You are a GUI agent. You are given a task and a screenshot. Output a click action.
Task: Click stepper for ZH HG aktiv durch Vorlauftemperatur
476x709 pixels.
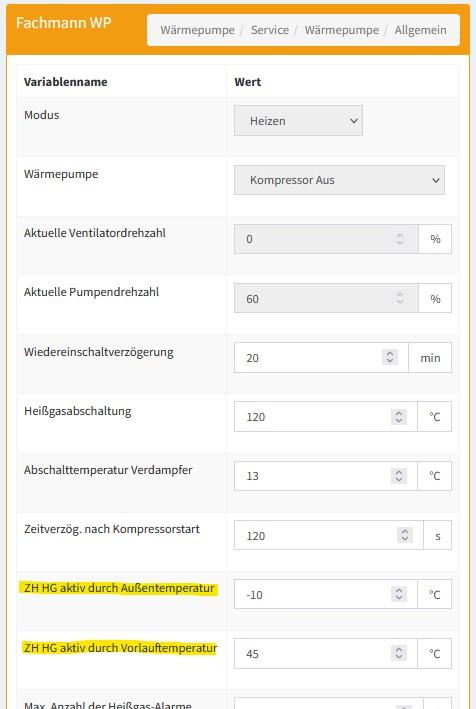coord(399,653)
